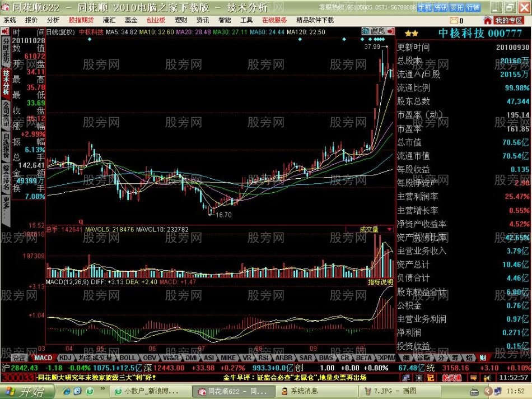This screenshot has height=399, width=532.
Task: Click the 我的专区 icon in toolbar
Action: 508,20
